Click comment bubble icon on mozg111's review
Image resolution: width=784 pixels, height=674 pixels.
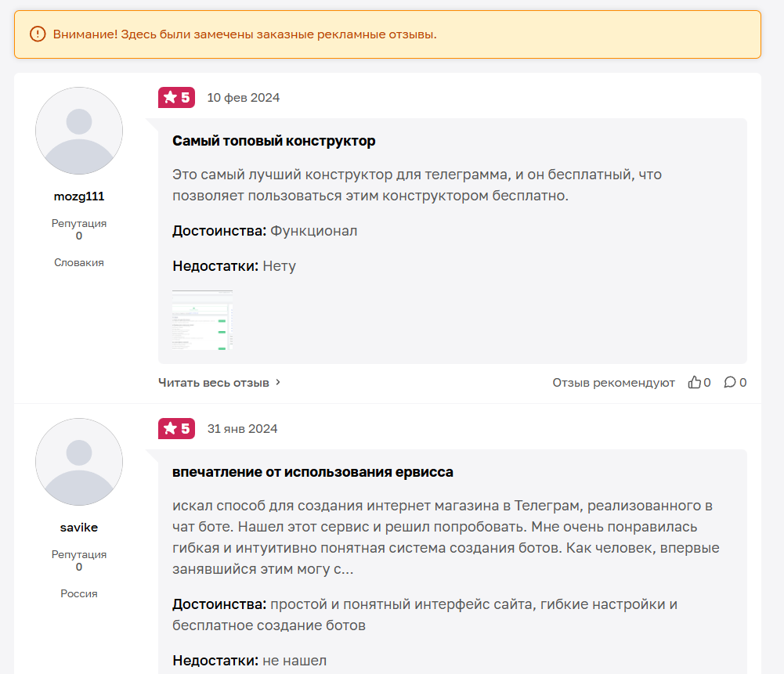click(x=730, y=383)
